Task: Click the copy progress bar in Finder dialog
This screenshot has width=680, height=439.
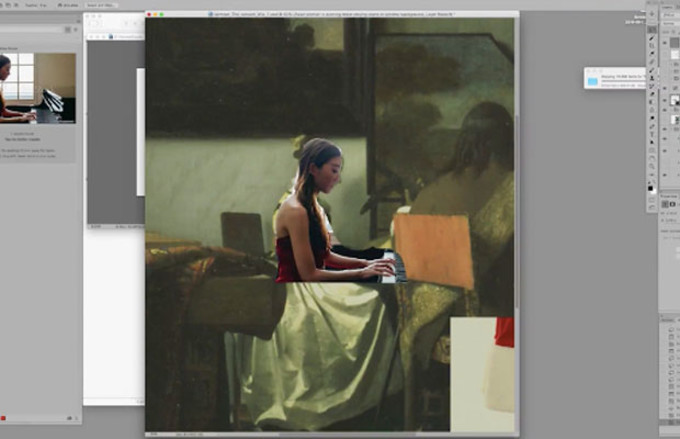Action: (x=622, y=81)
